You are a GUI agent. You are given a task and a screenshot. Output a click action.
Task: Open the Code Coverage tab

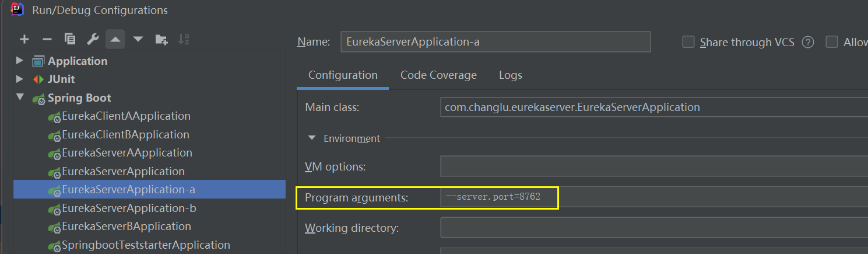point(438,75)
